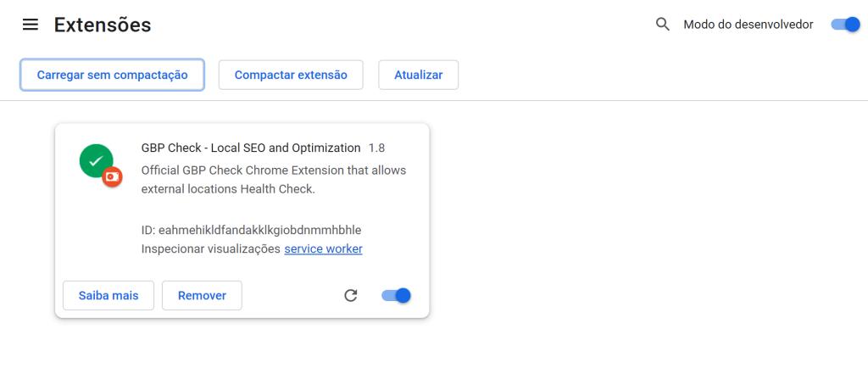Click the extension description text
This screenshot has height=374, width=868.
tap(274, 180)
